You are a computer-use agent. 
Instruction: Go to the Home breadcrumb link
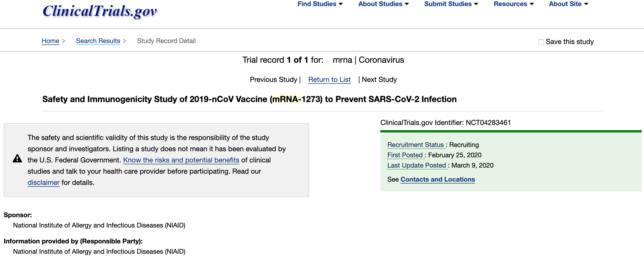(50, 41)
